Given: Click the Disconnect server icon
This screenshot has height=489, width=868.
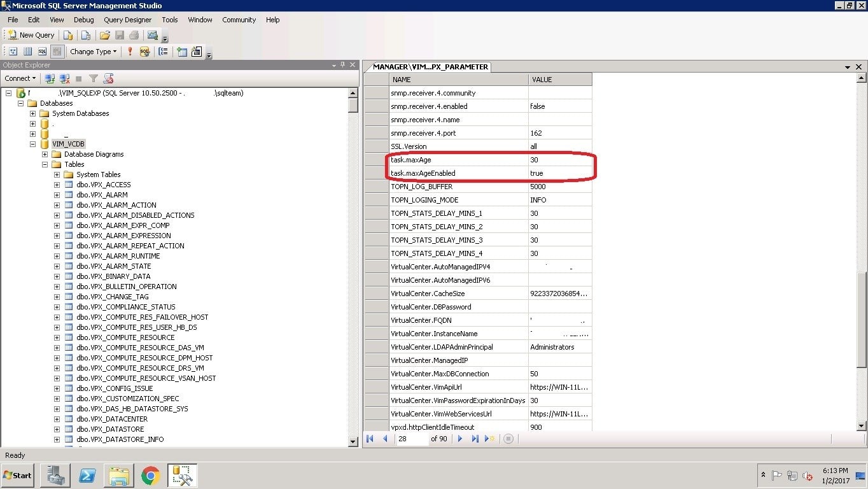Looking at the screenshot, I should point(64,78).
